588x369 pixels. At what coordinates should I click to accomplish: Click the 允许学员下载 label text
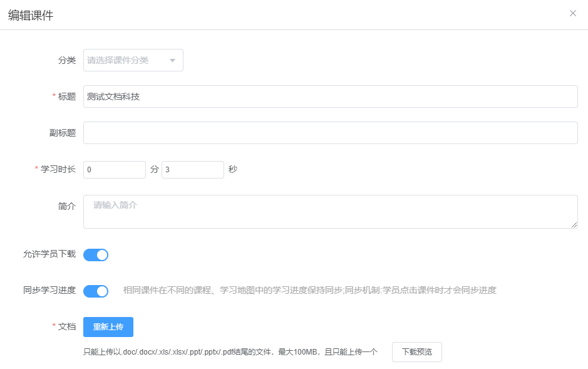pos(49,254)
